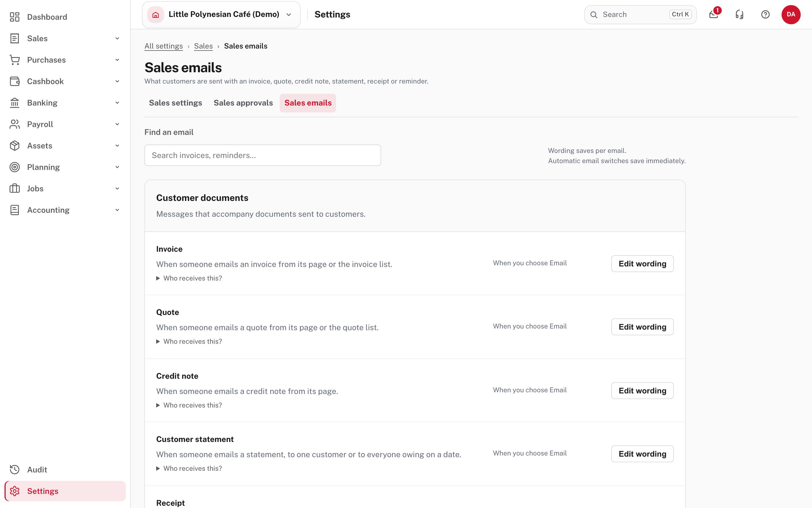
Task: Click the top Search box
Action: point(640,14)
